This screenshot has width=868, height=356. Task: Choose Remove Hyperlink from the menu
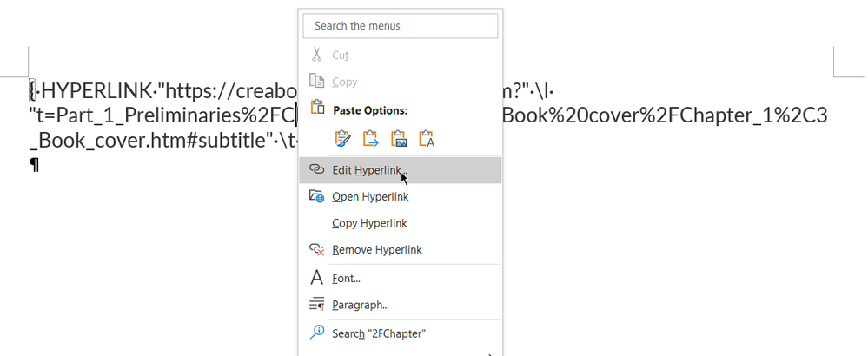(377, 250)
